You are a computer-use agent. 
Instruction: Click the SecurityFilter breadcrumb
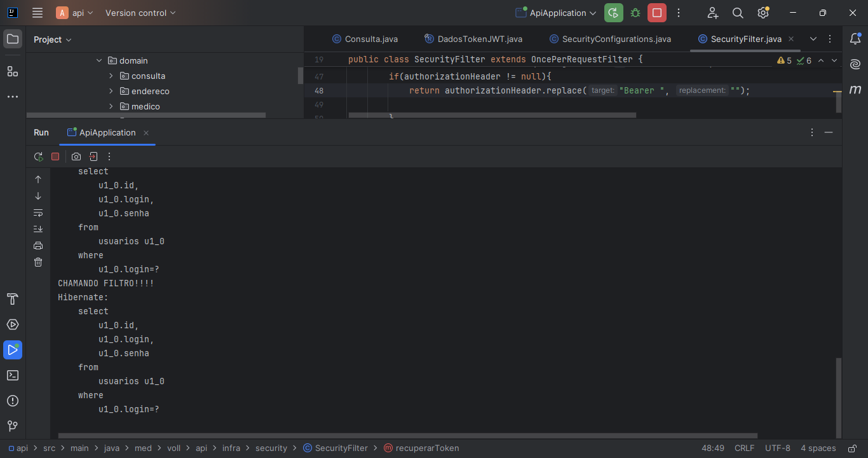tap(336, 448)
